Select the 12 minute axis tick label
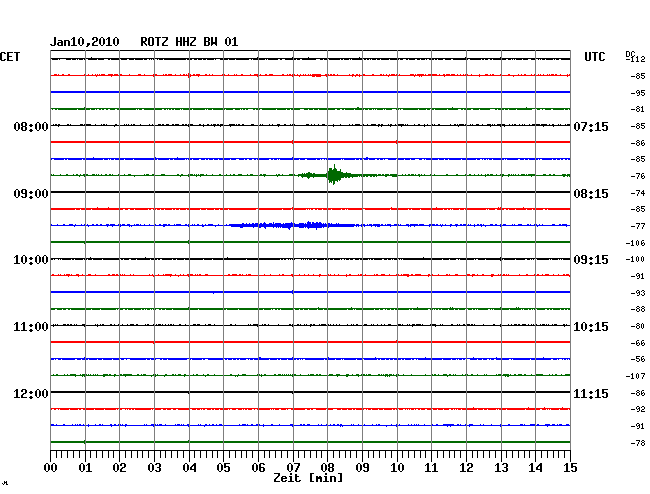 tap(466, 468)
